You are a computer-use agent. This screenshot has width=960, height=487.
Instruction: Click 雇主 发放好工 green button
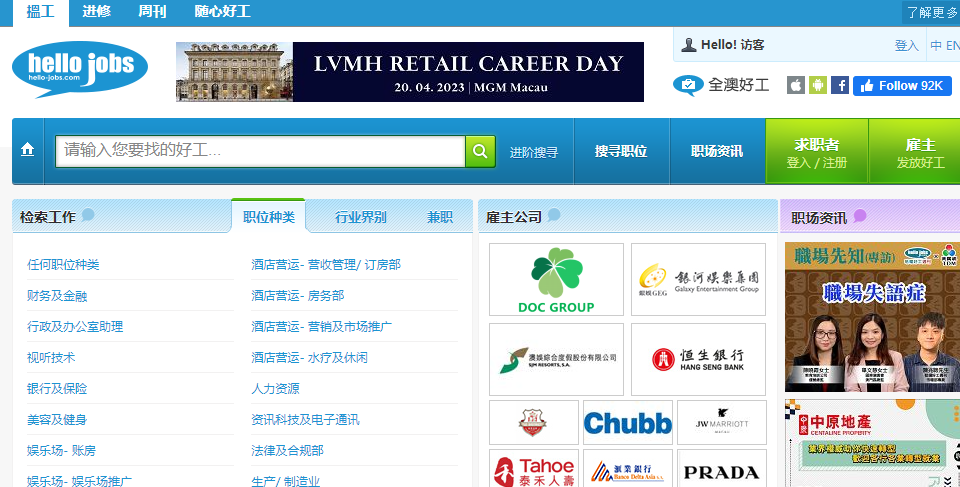tap(916, 152)
